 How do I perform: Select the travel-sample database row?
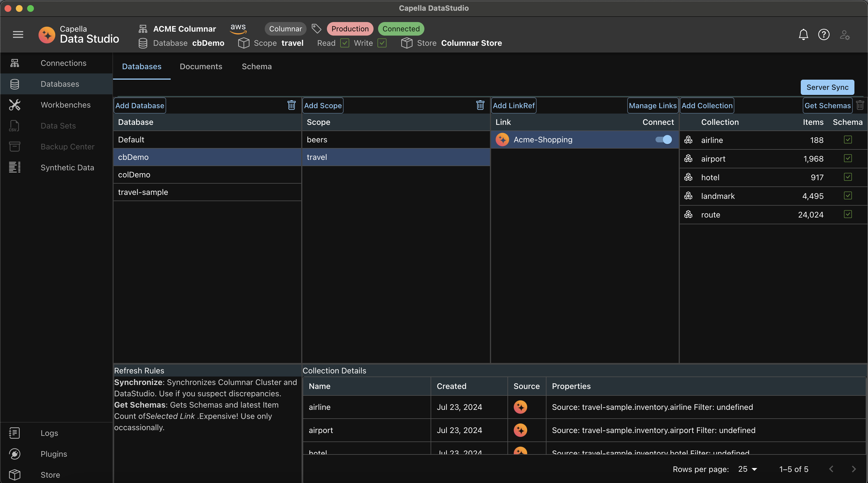pyautogui.click(x=207, y=192)
